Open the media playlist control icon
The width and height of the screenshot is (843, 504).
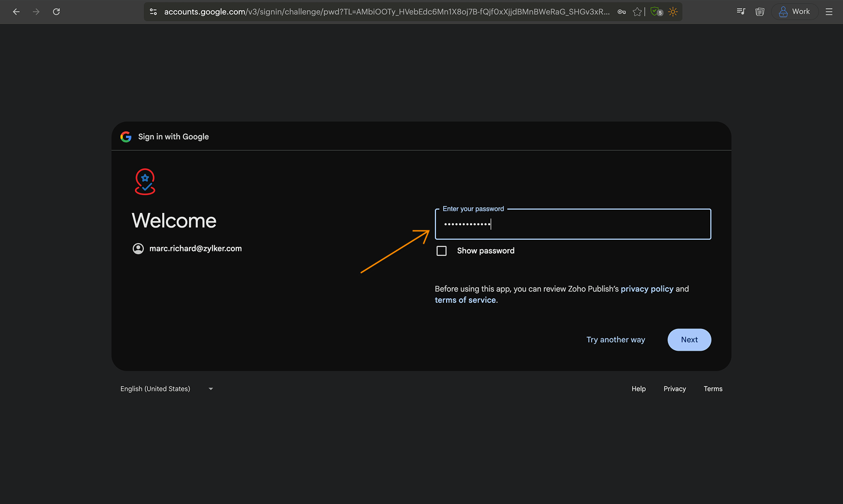click(x=741, y=12)
